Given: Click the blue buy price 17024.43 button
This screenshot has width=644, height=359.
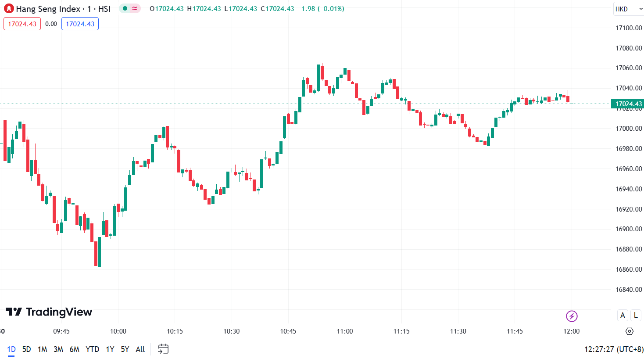Looking at the screenshot, I should click(80, 24).
